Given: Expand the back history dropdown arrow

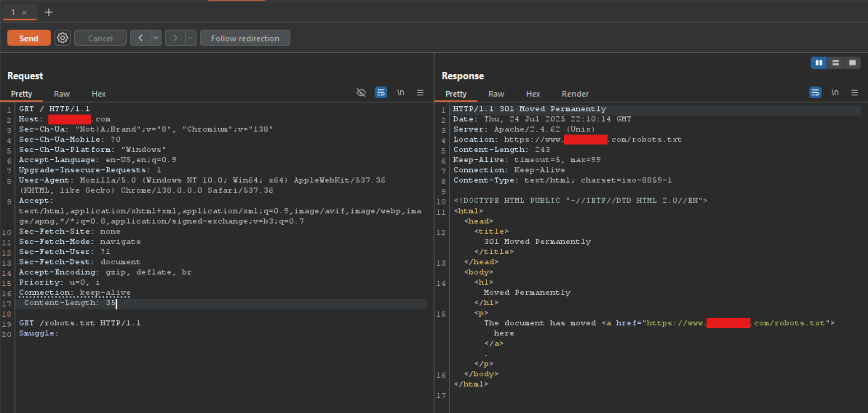Looking at the screenshot, I should [x=156, y=38].
